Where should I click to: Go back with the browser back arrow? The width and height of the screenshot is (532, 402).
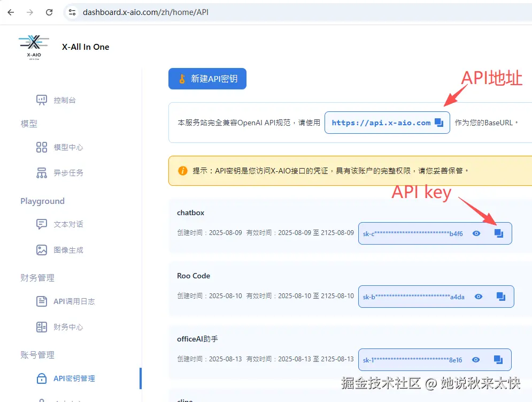click(11, 12)
